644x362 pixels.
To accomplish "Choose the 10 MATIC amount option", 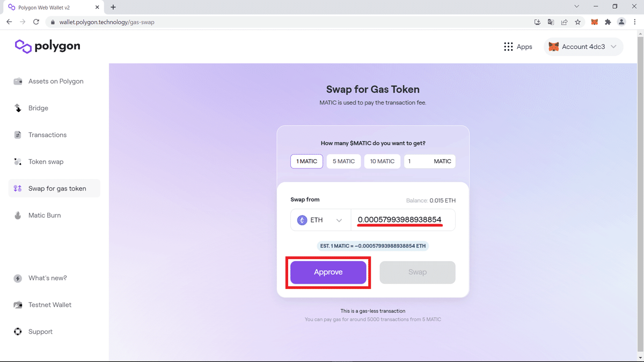I will click(382, 161).
